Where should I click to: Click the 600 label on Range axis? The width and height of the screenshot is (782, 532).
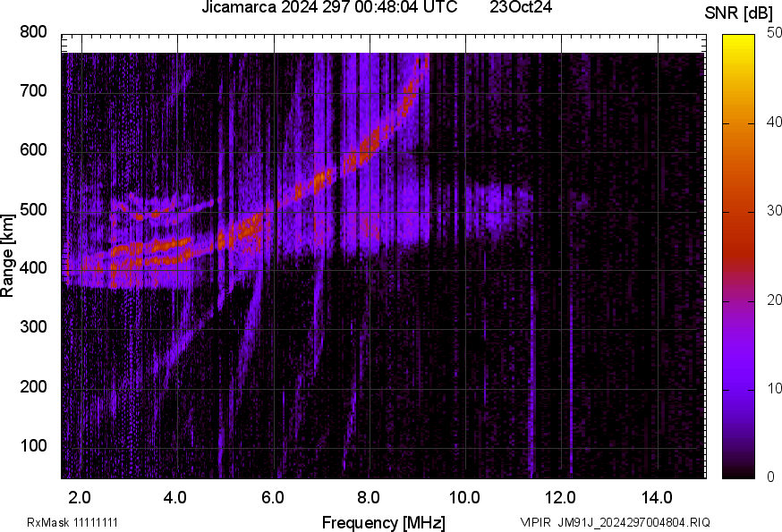coord(33,150)
